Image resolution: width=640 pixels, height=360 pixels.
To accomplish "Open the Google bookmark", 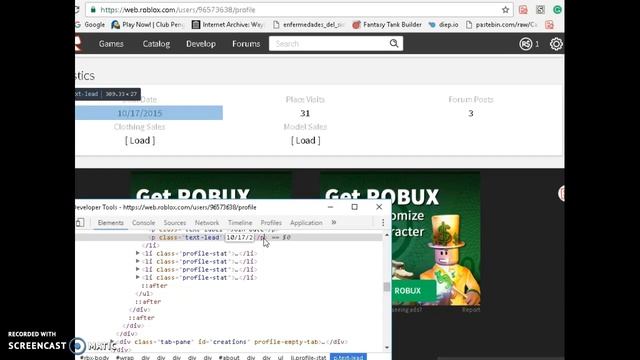I will [91, 25].
